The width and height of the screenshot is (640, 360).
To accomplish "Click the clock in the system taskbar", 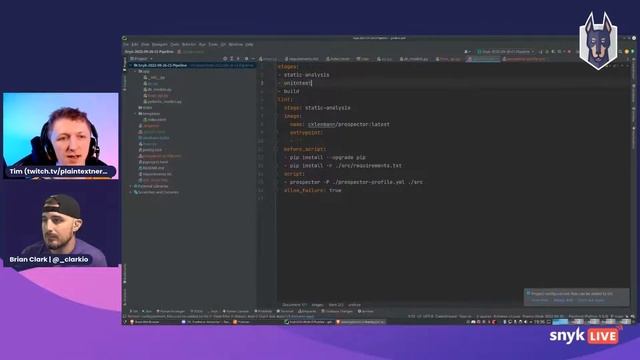I will (x=539, y=322).
